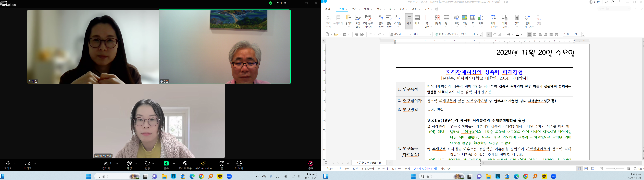The image size is (644, 180).
Task: Click 찾을 내용 search input field
Action: (x=614, y=9)
